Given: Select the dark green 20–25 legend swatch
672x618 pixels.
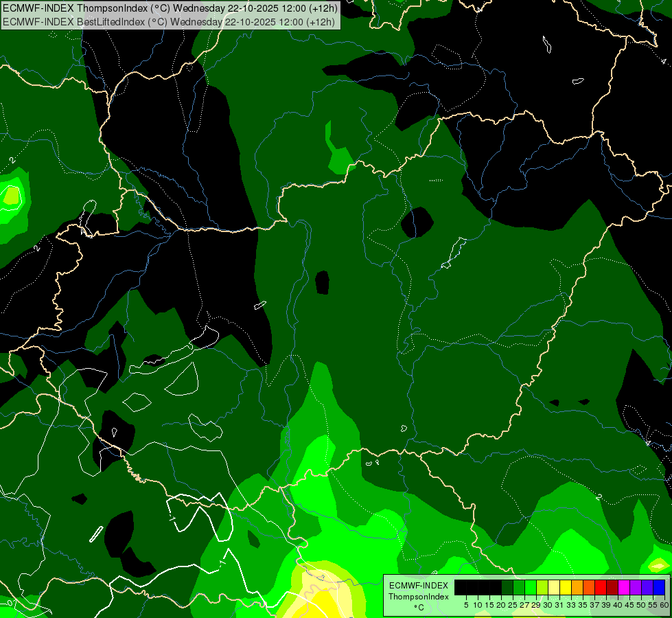Looking at the screenshot, I should tap(507, 587).
